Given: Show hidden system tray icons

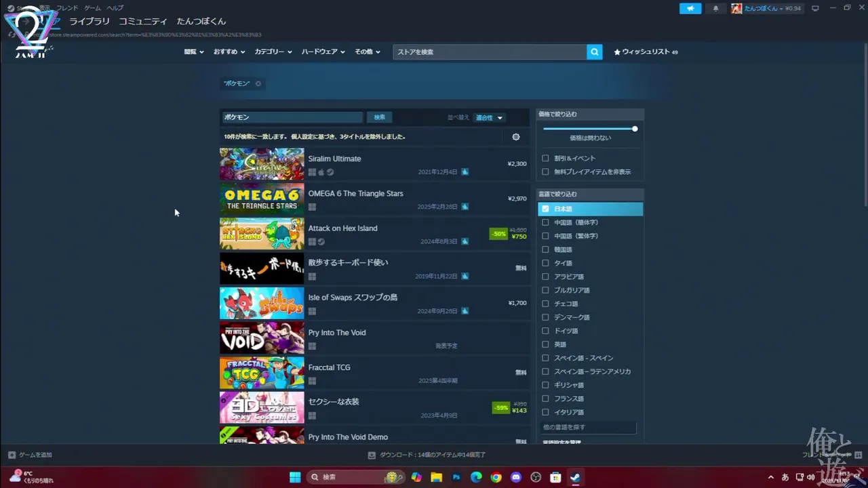Looking at the screenshot, I should 770,477.
